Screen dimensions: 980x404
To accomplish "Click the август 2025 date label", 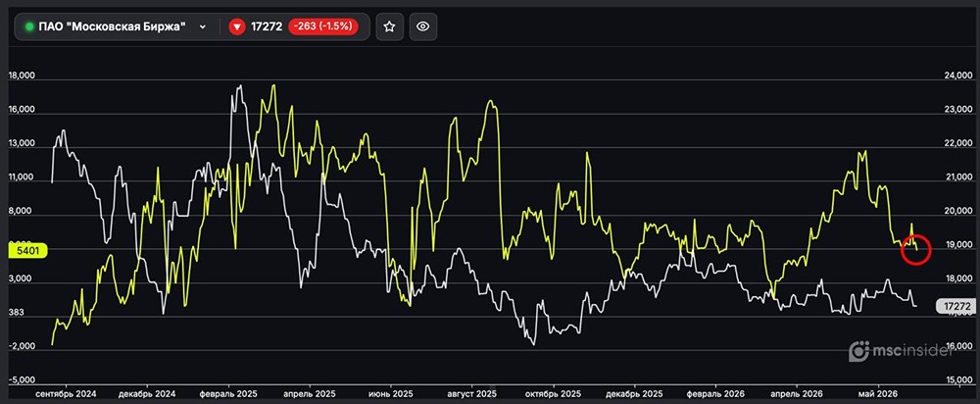I will pos(471,394).
